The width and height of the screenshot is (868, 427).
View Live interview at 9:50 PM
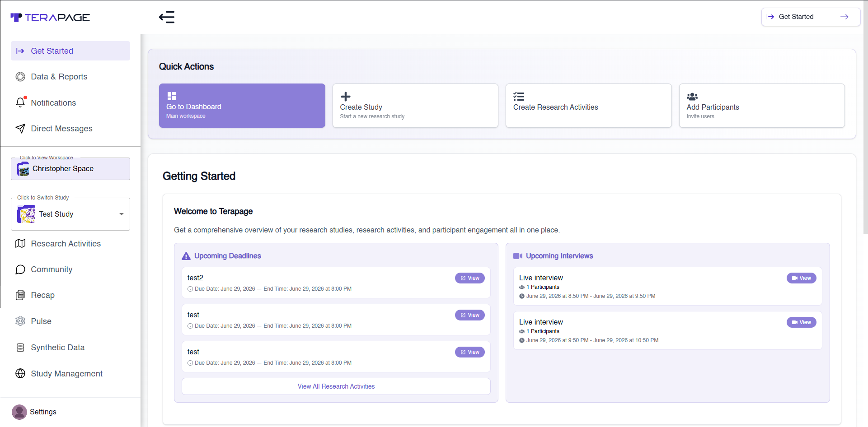coord(801,322)
